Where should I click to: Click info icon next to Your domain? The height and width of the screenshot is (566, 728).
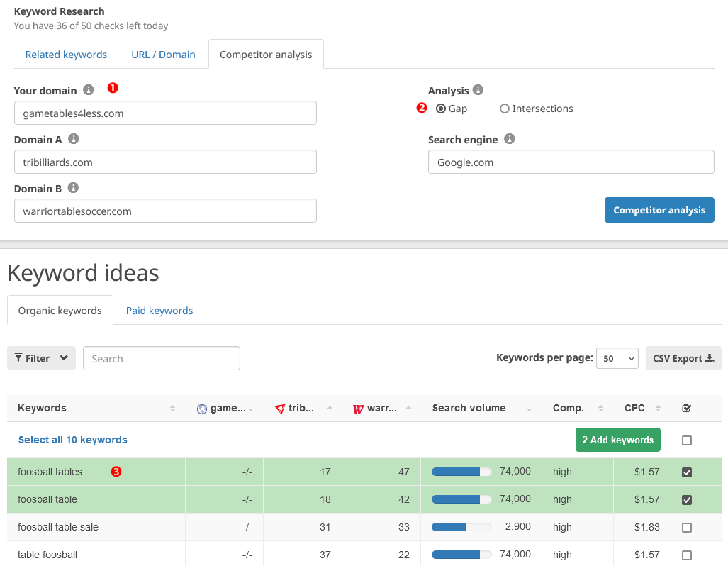(x=88, y=89)
